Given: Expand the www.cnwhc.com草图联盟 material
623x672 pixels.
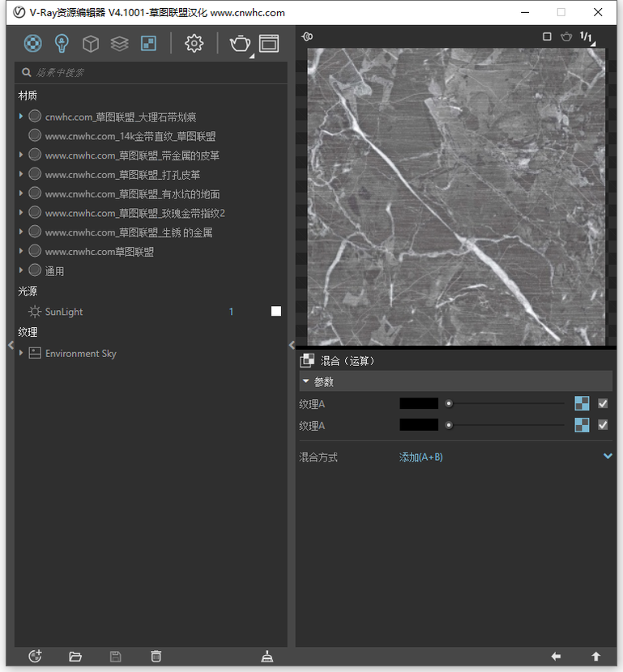Looking at the screenshot, I should click(x=20, y=251).
